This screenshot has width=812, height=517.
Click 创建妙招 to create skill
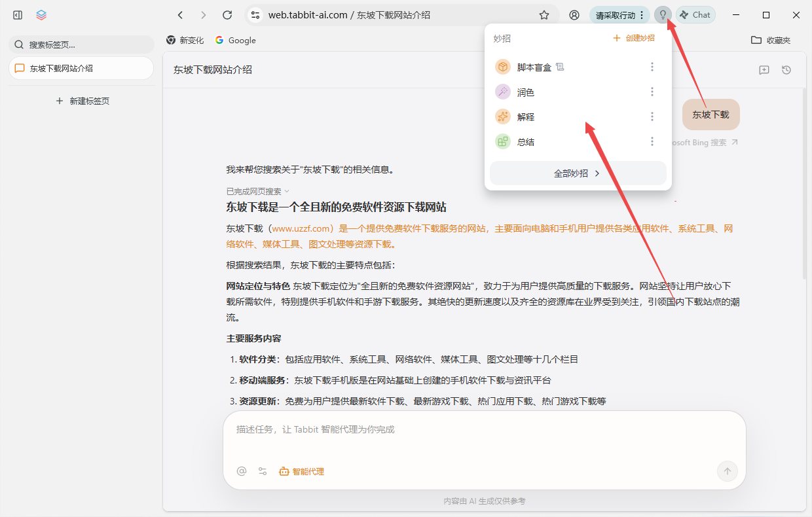click(634, 38)
